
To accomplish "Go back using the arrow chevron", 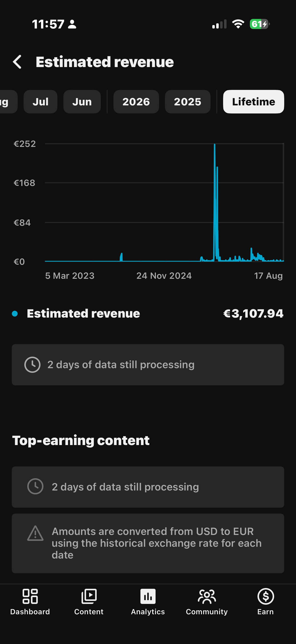I will (17, 62).
